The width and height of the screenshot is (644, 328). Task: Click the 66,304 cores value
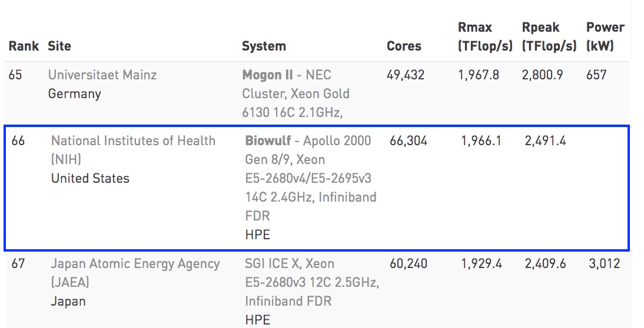(409, 141)
